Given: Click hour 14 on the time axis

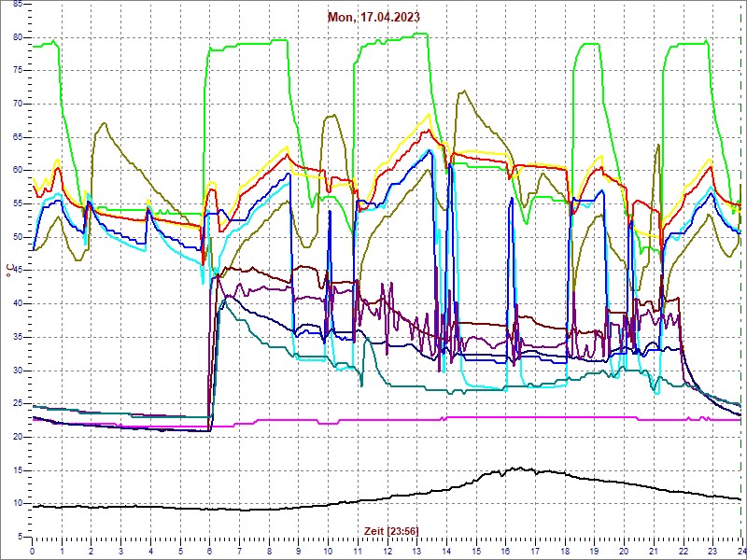Looking at the screenshot, I should [x=446, y=552].
